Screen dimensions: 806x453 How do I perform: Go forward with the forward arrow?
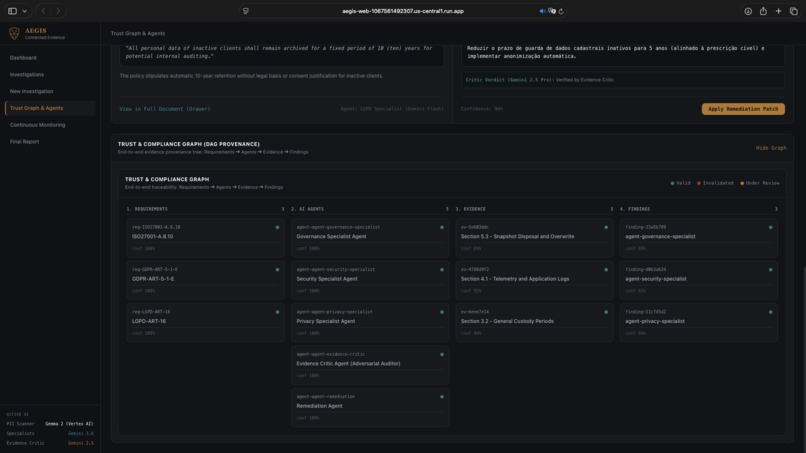pyautogui.click(x=58, y=11)
